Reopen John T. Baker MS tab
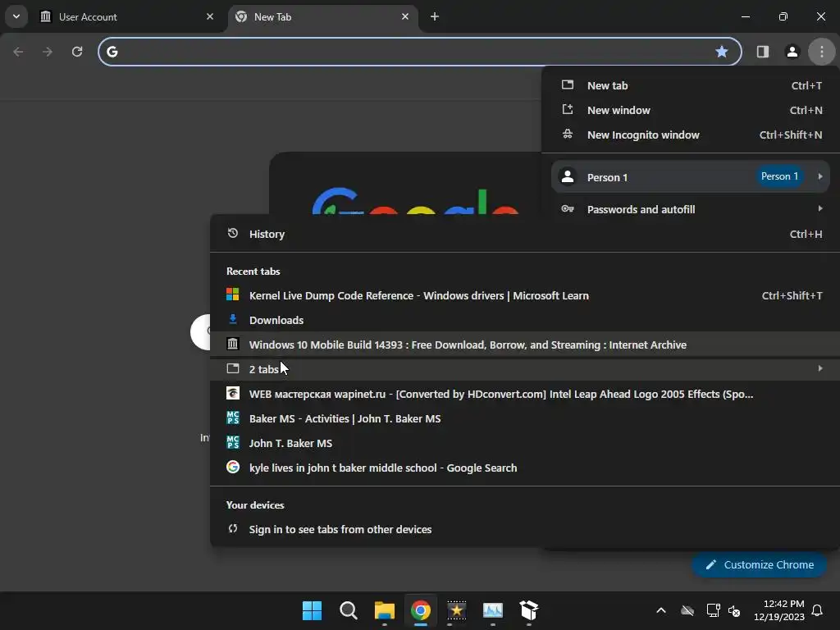 coord(525,444)
